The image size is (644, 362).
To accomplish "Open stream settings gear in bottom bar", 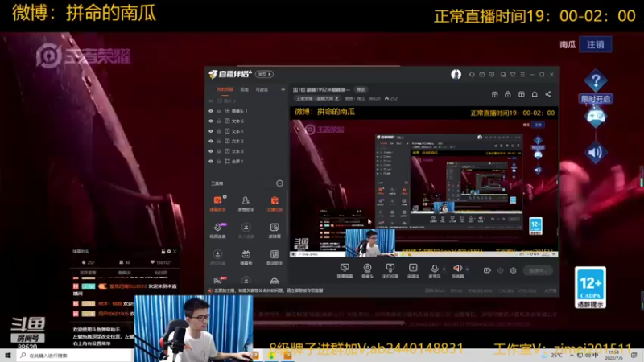I will pos(513,270).
